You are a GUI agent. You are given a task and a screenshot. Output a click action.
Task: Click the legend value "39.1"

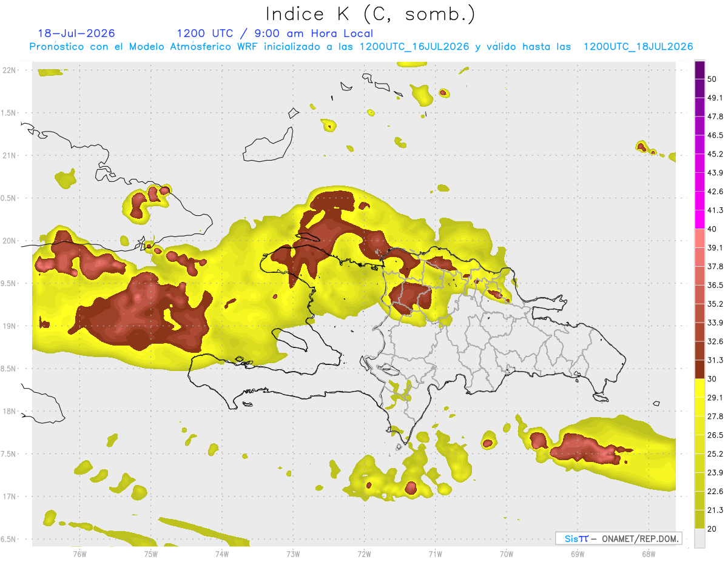[715, 247]
